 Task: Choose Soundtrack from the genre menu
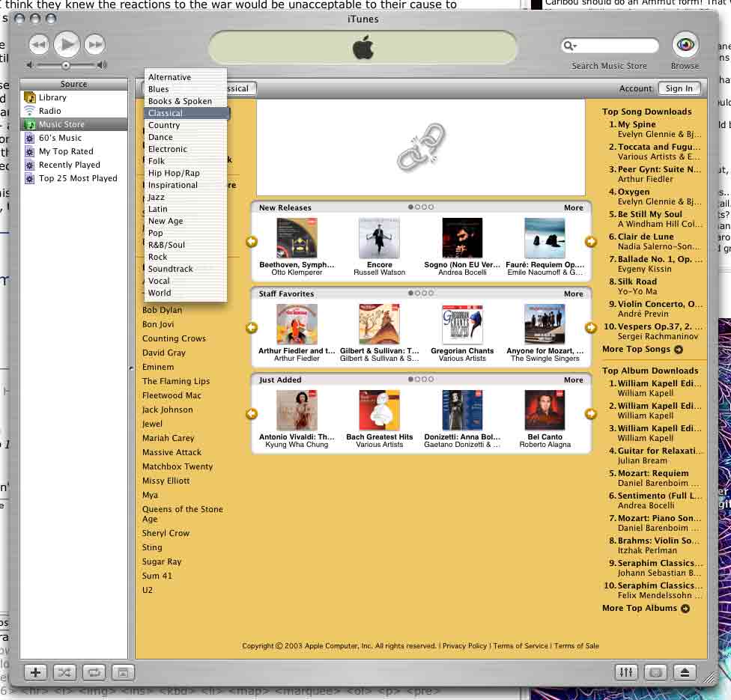(x=186, y=269)
